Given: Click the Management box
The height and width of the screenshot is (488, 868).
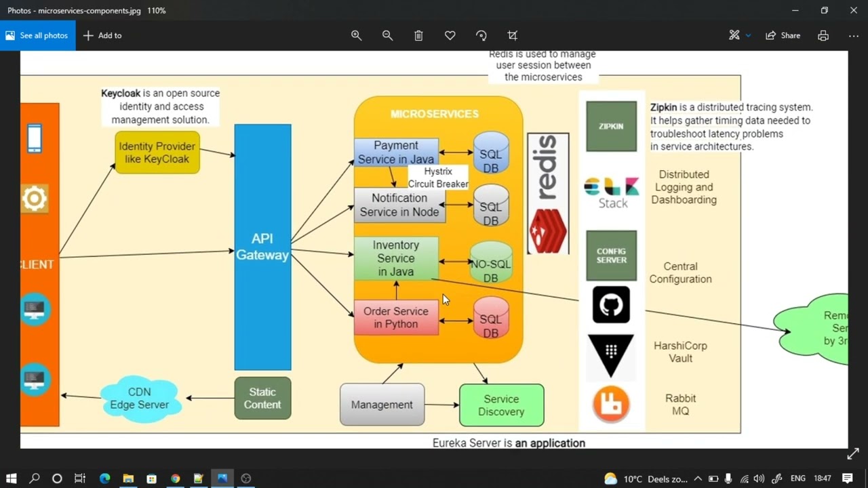Looking at the screenshot, I should pyautogui.click(x=382, y=405).
